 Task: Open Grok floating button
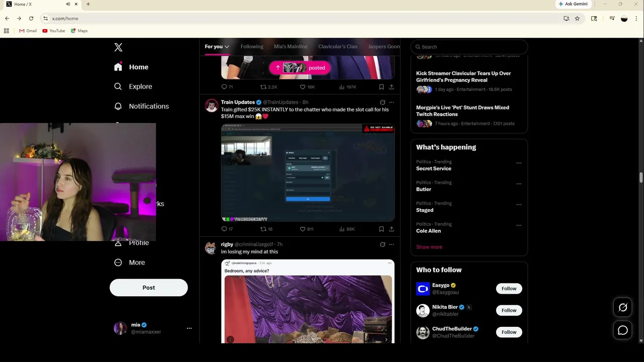pos(623,308)
